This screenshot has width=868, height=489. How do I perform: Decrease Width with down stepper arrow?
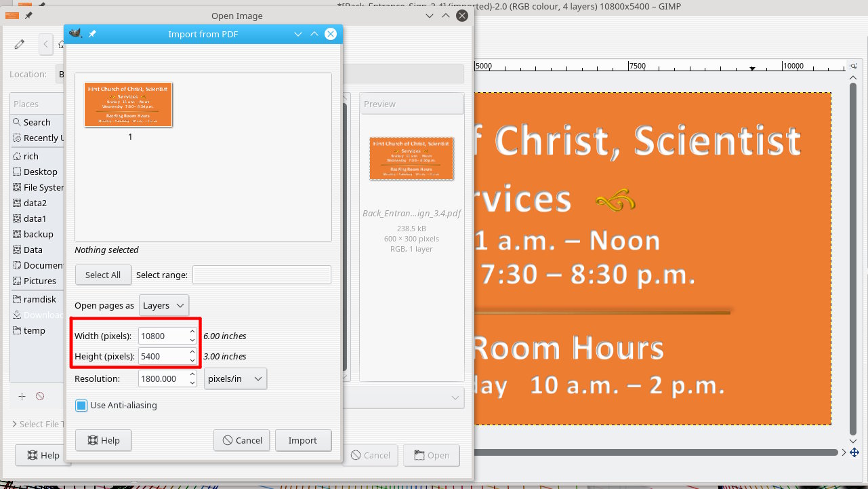point(192,340)
